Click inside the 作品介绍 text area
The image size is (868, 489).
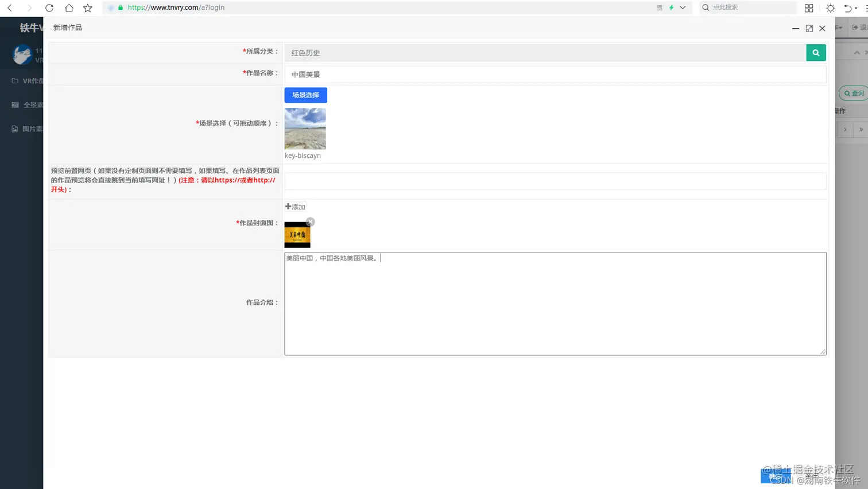click(x=555, y=304)
